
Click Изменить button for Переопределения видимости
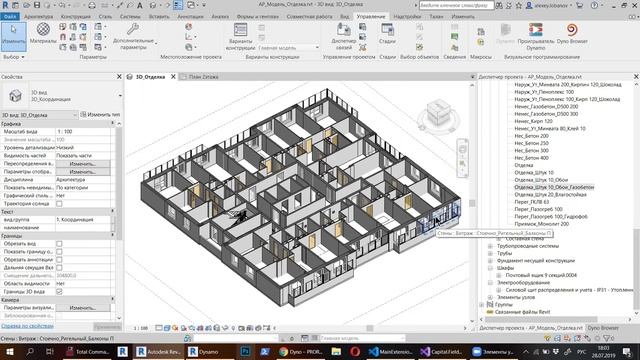pyautogui.click(x=83, y=164)
